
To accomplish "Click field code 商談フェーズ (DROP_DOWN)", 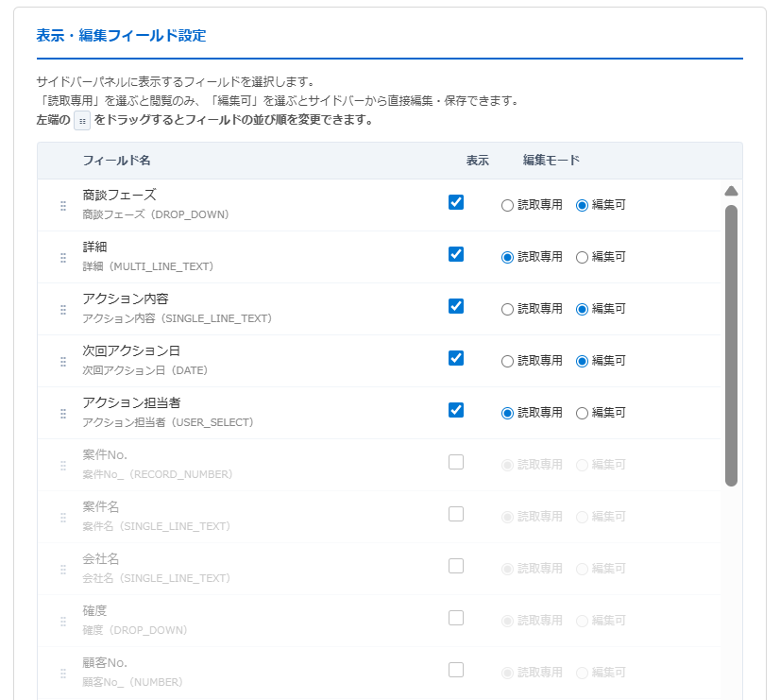I will 156,214.
